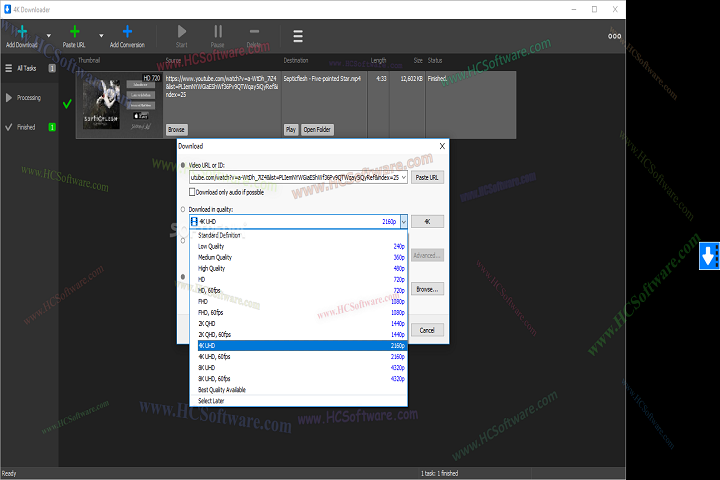Choose FHD, 60fps option
This screenshot has width=720, height=480.
tap(298, 312)
